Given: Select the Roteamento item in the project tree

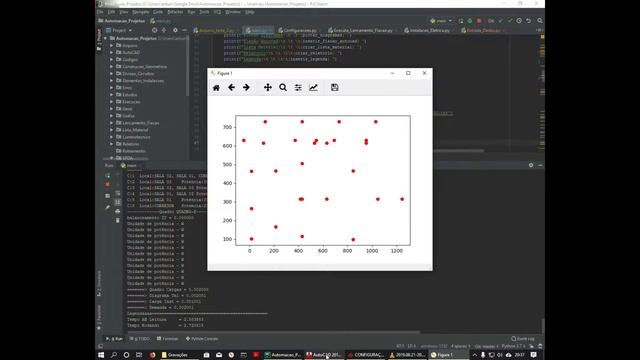Looking at the screenshot, I should [x=133, y=151].
